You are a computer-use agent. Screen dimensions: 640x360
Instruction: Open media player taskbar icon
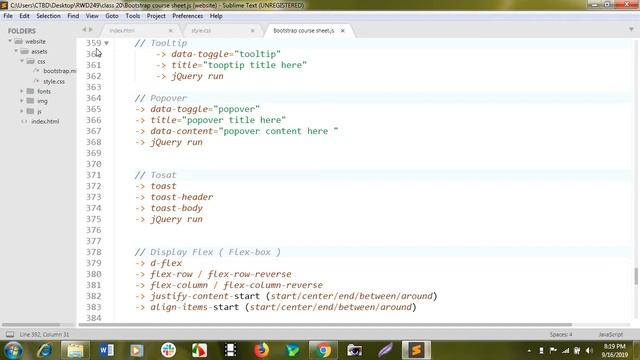click(137, 350)
